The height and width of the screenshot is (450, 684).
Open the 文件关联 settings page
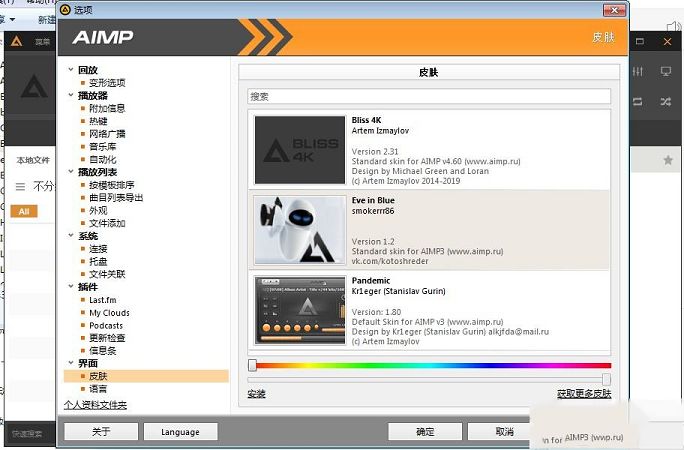tap(107, 274)
